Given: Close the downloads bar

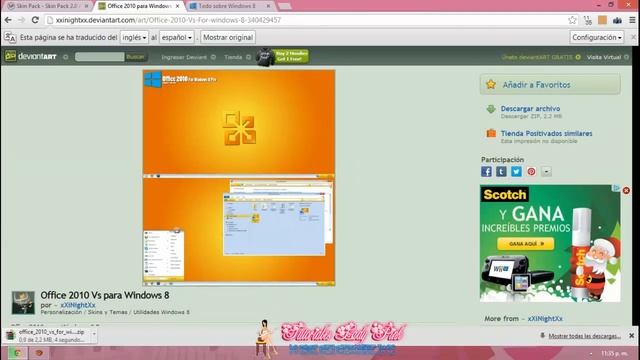Looking at the screenshot, I should pyautogui.click(x=631, y=336).
